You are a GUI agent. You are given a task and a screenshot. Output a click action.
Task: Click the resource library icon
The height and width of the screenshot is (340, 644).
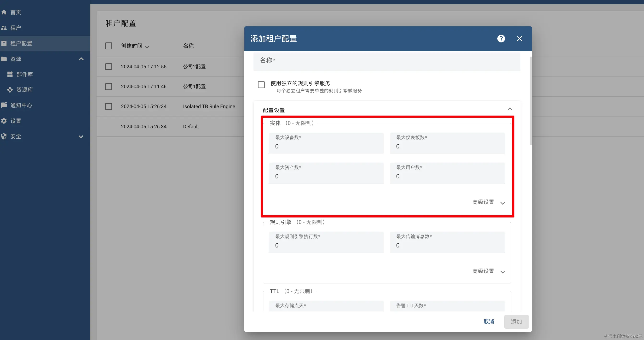[x=10, y=90]
